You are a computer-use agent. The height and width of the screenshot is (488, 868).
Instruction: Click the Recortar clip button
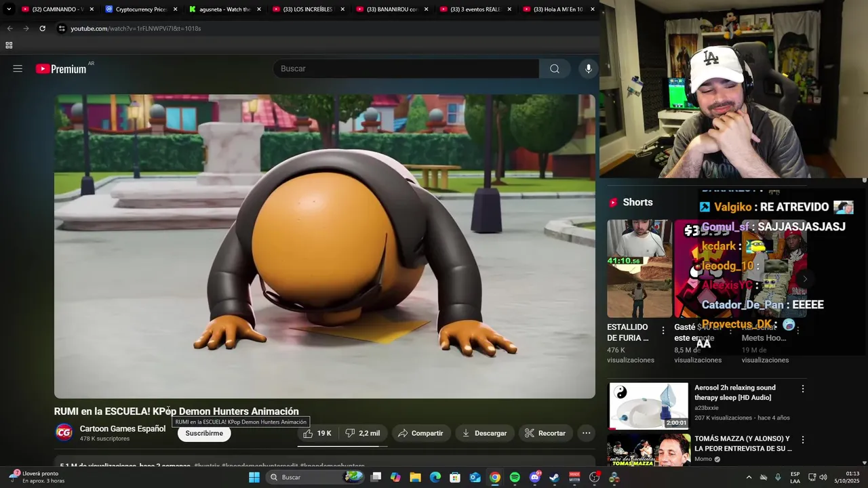545,433
